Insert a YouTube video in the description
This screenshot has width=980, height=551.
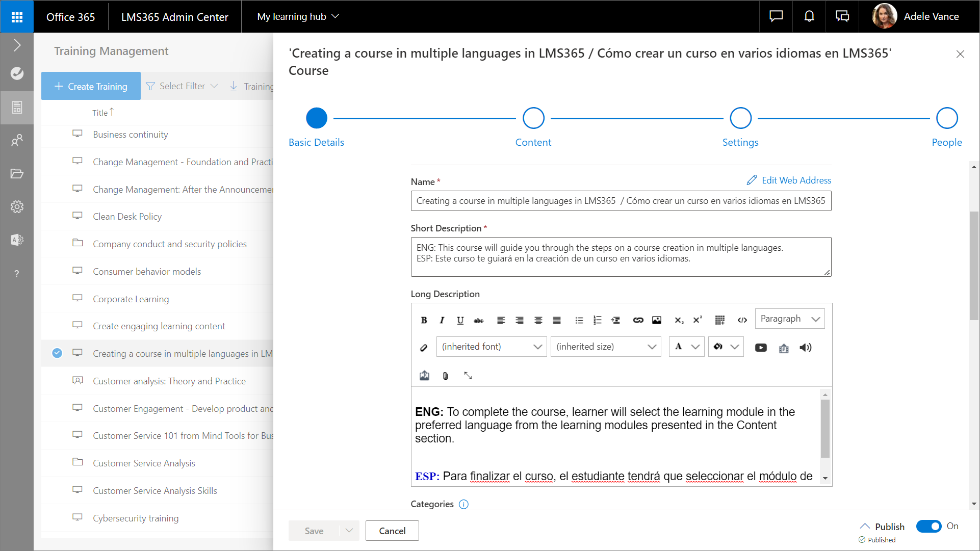pos(761,348)
